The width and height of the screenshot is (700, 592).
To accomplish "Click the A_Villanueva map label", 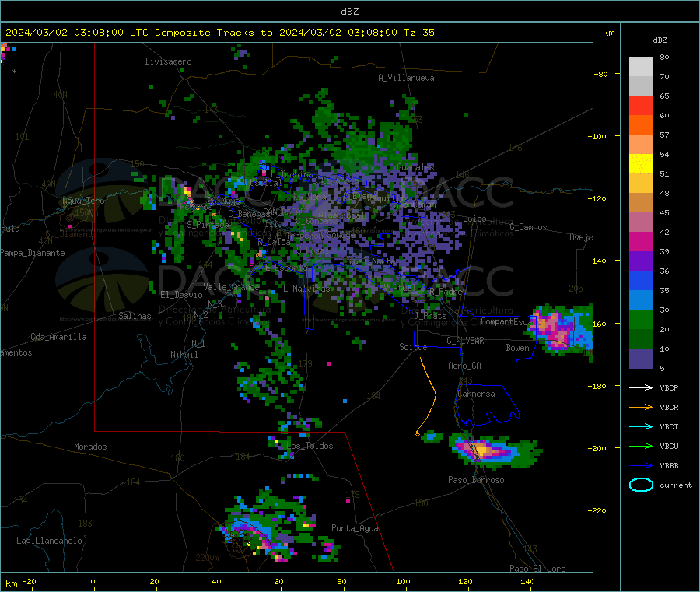I will click(x=406, y=78).
